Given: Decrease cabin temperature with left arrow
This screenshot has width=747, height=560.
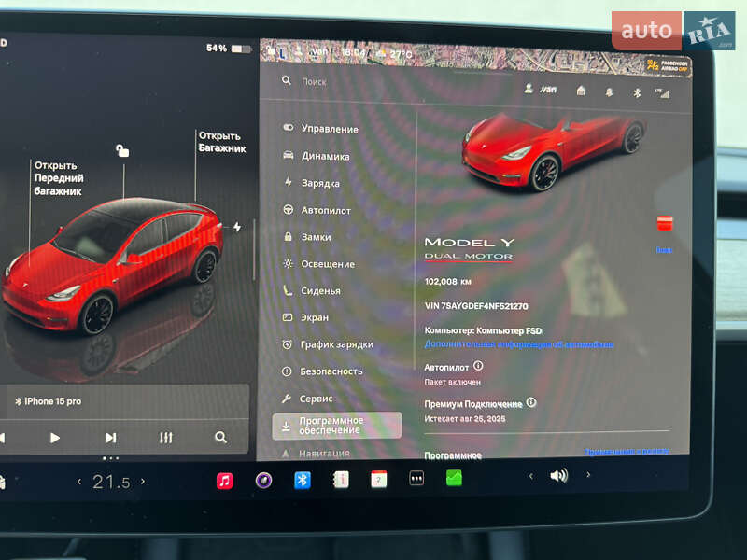Looking at the screenshot, I should pos(79,482).
